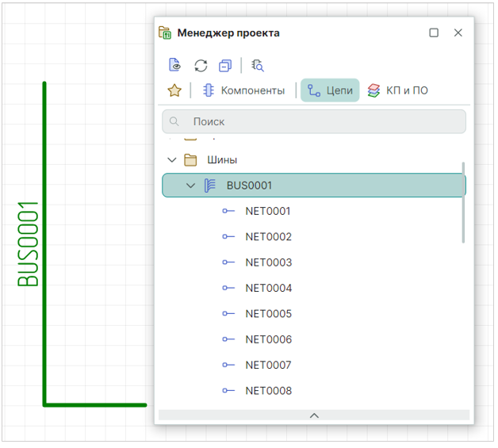Select the NET0005 net

coord(268,314)
